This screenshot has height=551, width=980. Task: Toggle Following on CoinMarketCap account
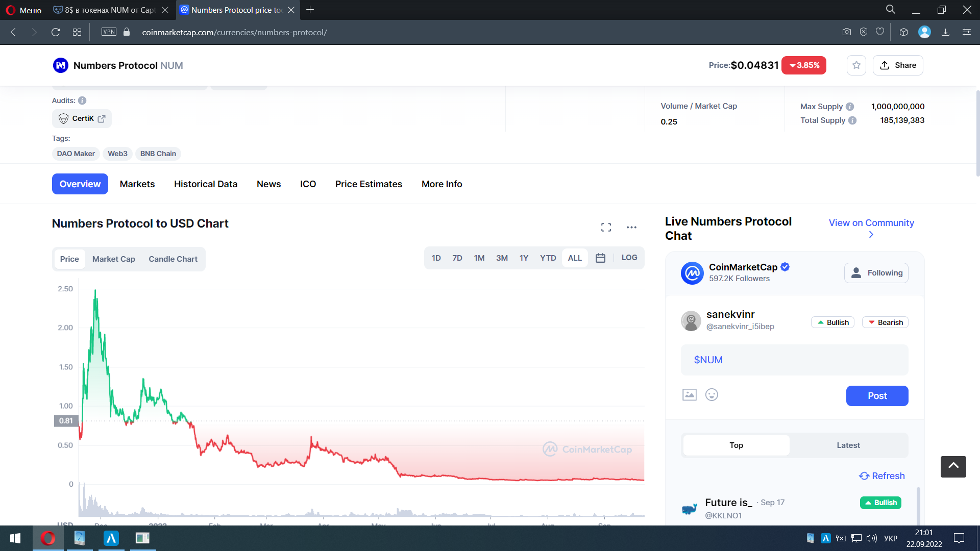[876, 273]
